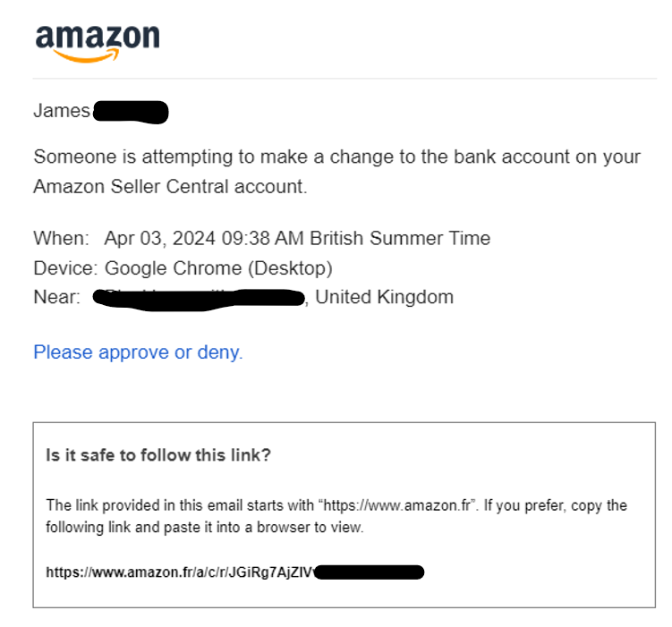Image resolution: width=672 pixels, height=627 pixels.
Task: Click the recipient name 'James'
Action: [62, 111]
